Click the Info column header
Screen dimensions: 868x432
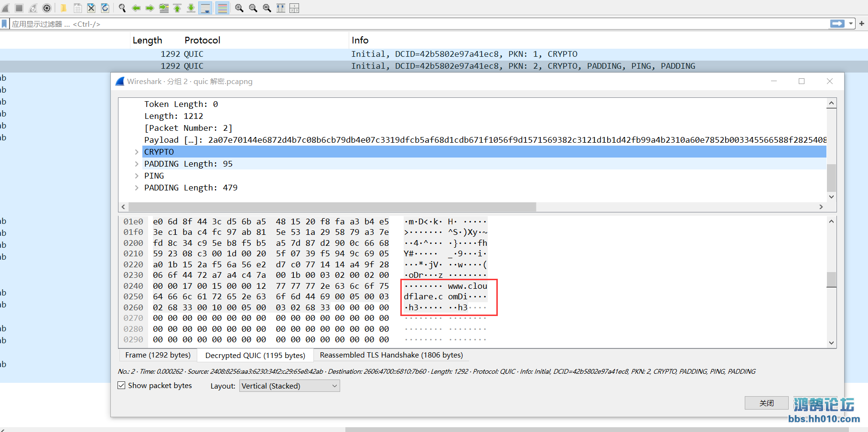360,40
